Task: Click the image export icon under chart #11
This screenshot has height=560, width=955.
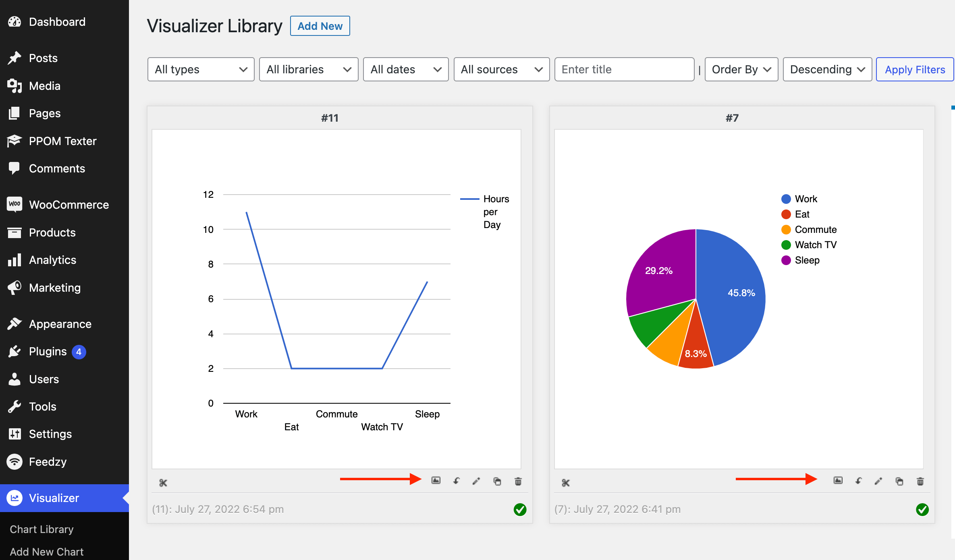Action: click(x=436, y=481)
